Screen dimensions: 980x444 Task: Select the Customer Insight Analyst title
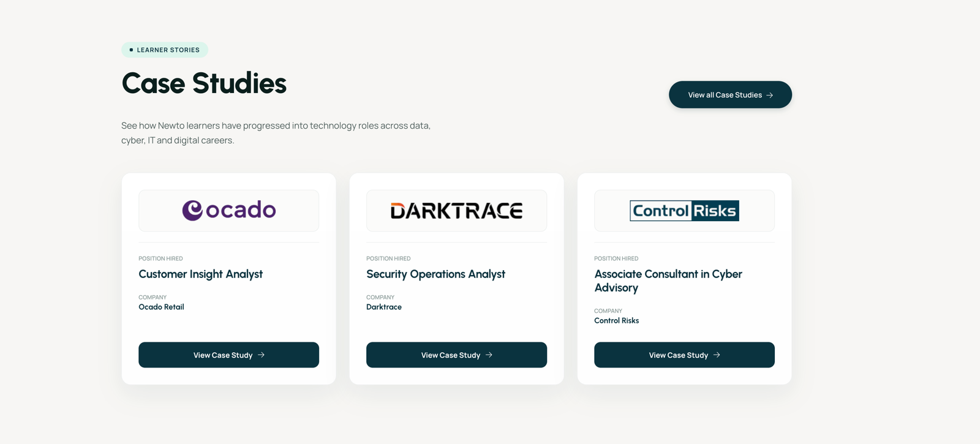(x=200, y=274)
